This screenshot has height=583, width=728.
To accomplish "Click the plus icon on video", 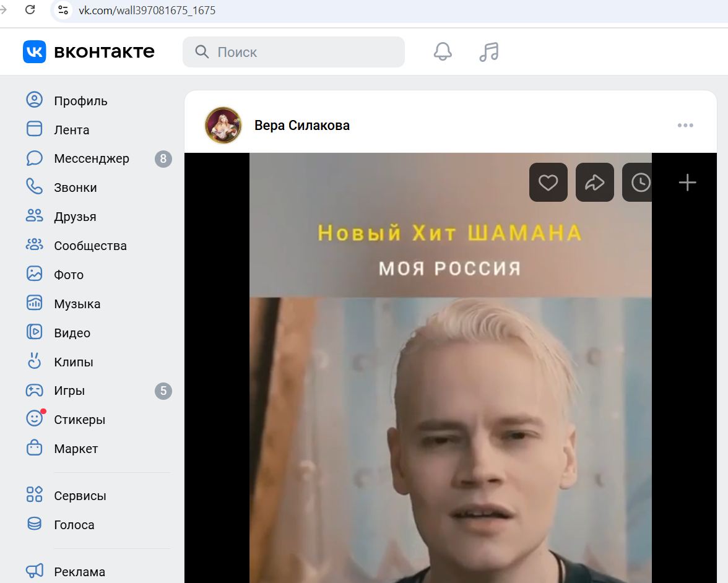I will (x=687, y=183).
